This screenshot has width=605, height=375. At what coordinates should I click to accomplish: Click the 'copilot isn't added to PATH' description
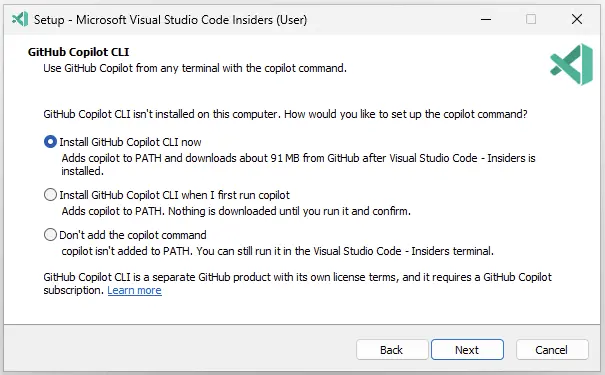pos(277,251)
